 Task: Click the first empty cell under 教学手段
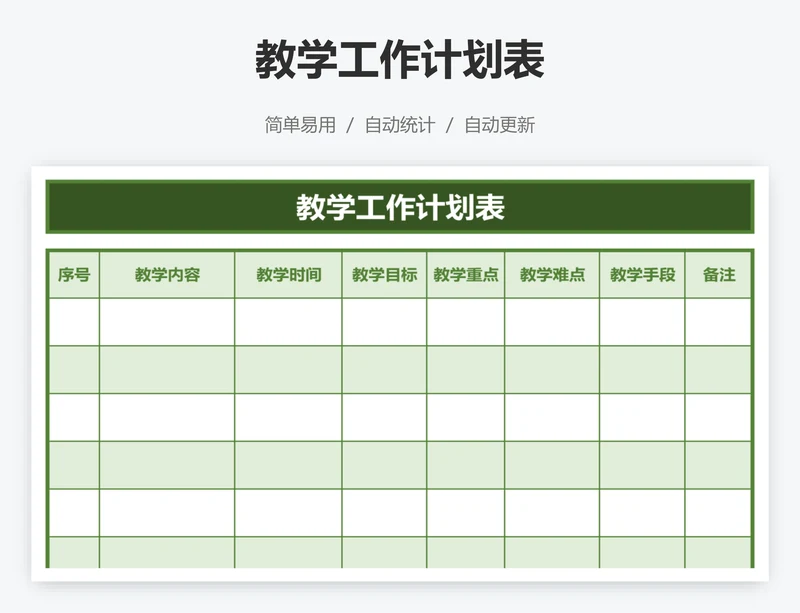[642, 322]
